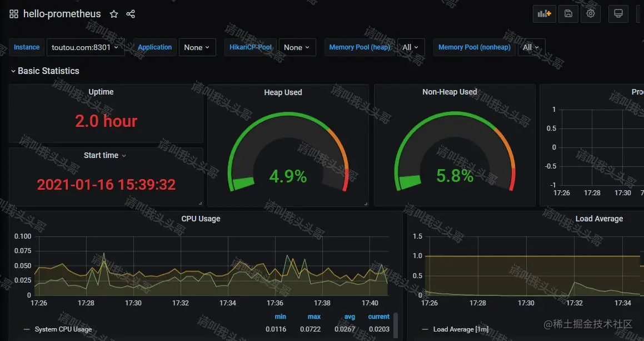Click the Heap Used gauge panel title
Screen dimensions: 644x341
coord(283,92)
